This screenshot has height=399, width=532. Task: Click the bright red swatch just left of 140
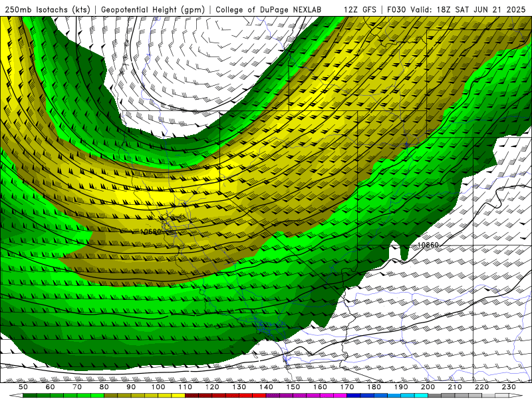[259, 396]
